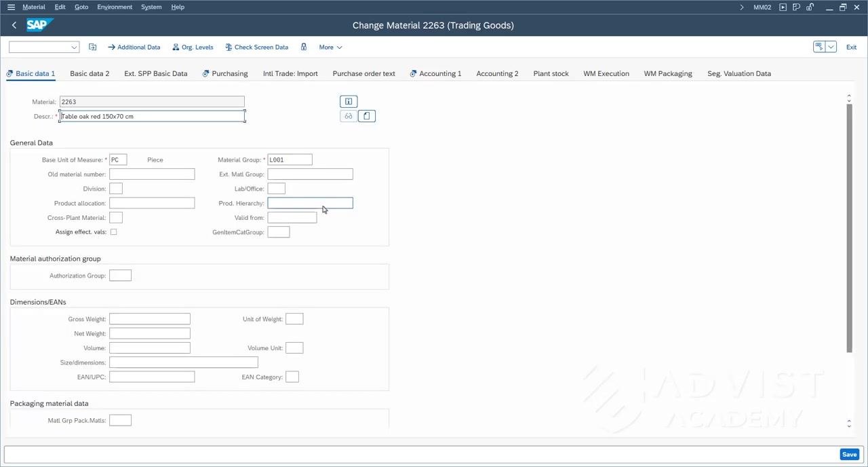This screenshot has height=467, width=868.
Task: Click the GenItemCatGroup field
Action: (279, 232)
